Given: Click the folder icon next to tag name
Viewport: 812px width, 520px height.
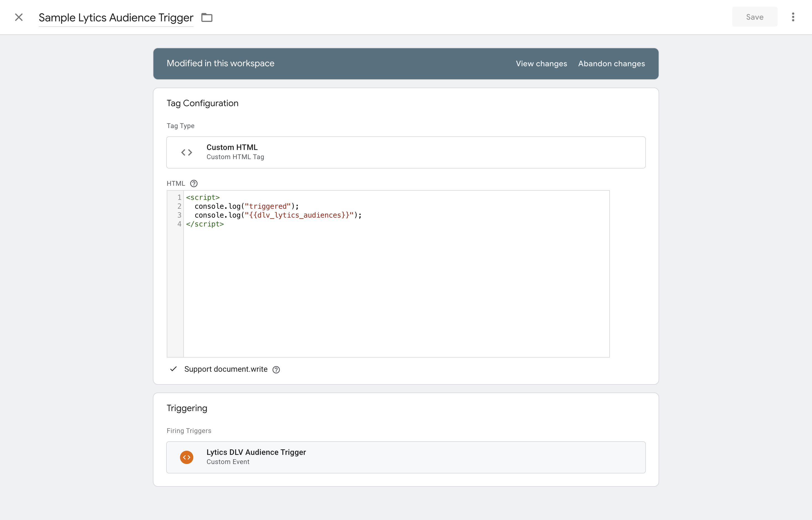Looking at the screenshot, I should 207,17.
